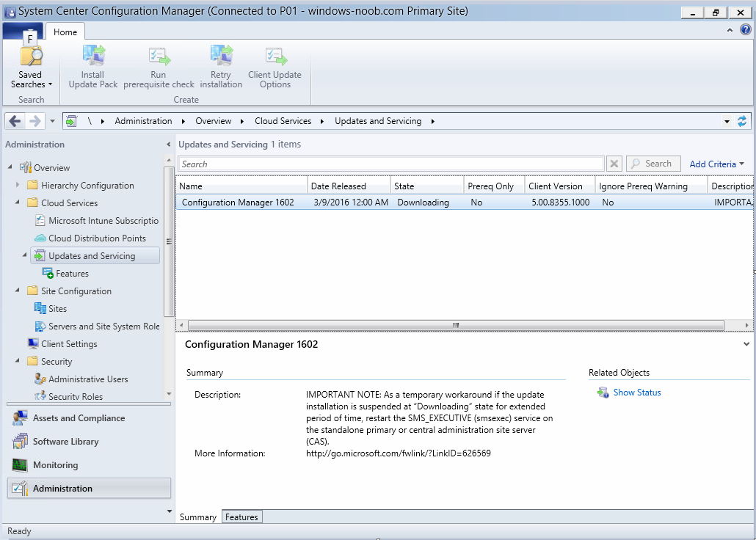Click the Search button
The image size is (756, 540).
(653, 164)
